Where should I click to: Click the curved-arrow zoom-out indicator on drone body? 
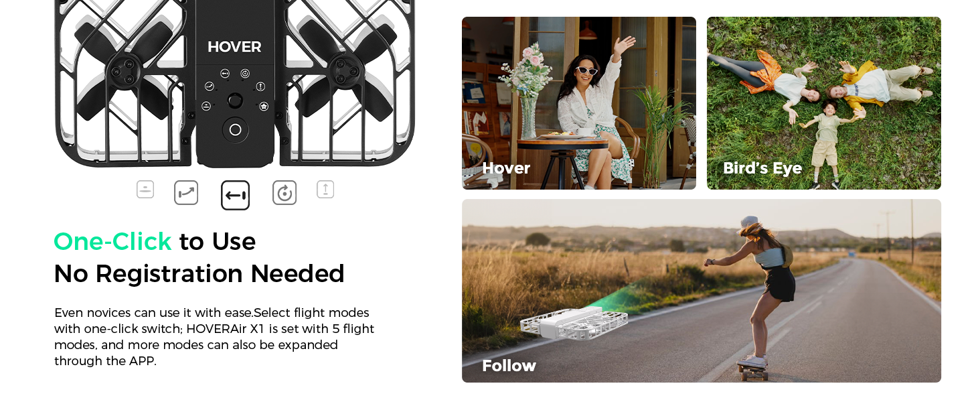(210, 86)
